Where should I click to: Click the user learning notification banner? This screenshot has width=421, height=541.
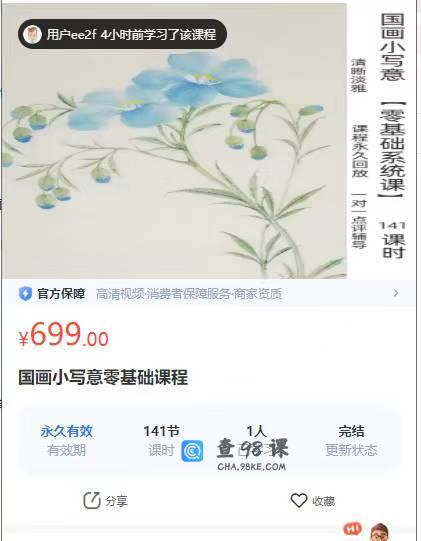122,34
